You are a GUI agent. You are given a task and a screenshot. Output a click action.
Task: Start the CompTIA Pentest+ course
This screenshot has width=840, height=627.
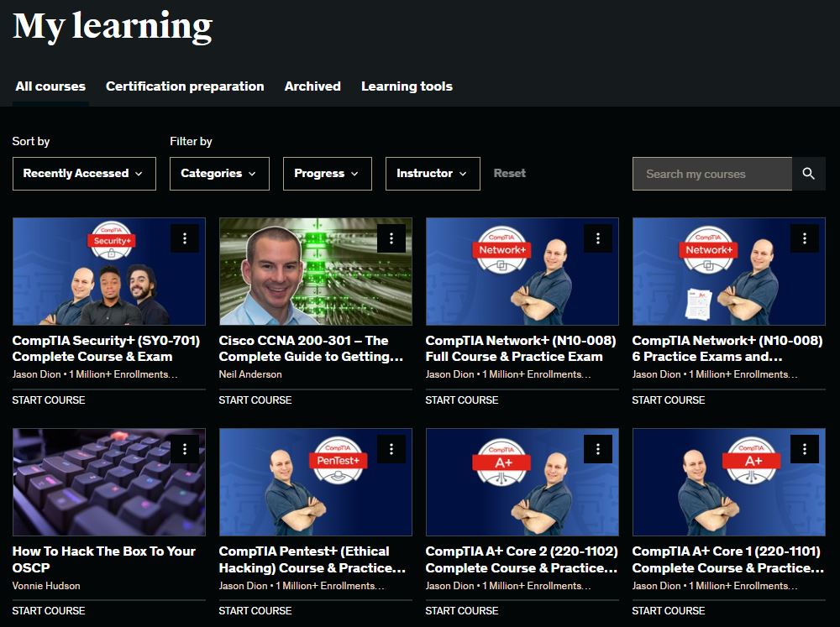pyautogui.click(x=255, y=611)
